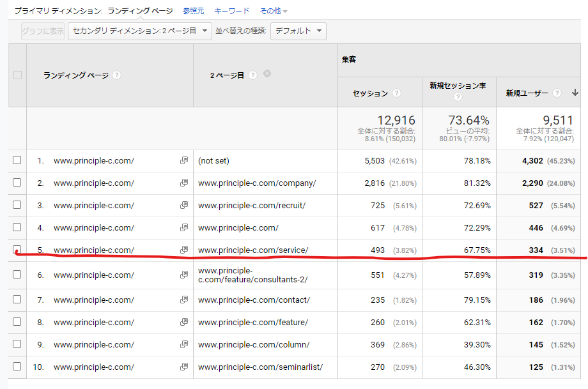Click www.principle-c.com/recruit/ second page cell
This screenshot has height=389, width=588.
click(x=252, y=206)
